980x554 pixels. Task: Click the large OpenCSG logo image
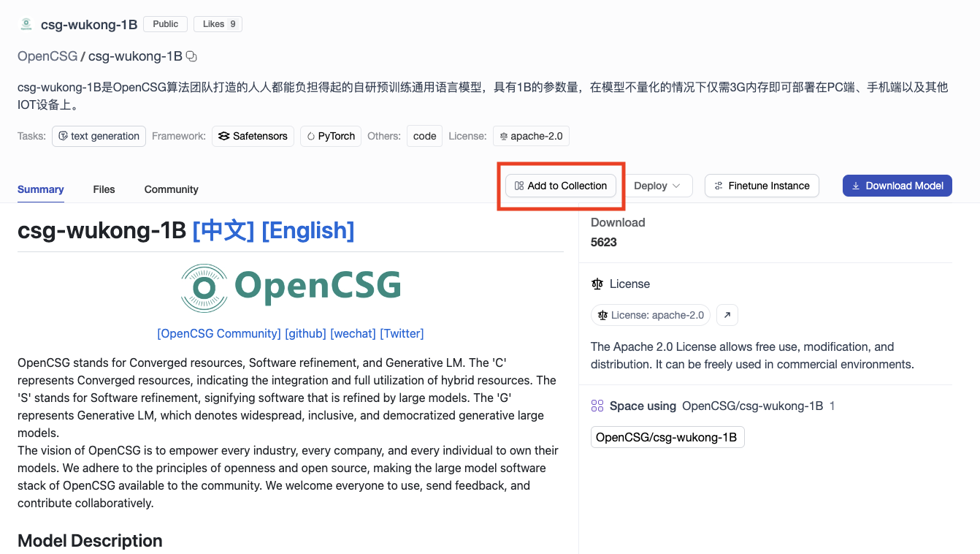click(291, 288)
